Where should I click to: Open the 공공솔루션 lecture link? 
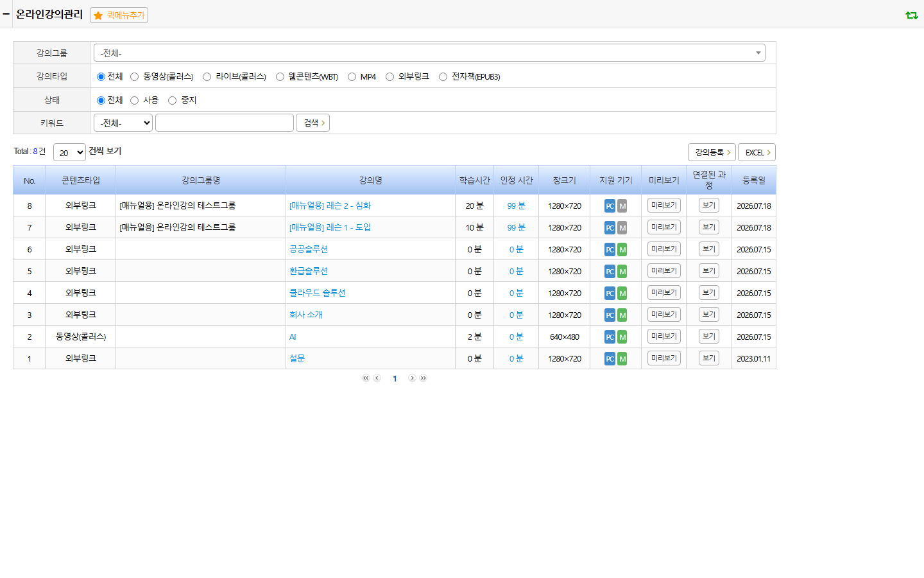[x=309, y=249]
